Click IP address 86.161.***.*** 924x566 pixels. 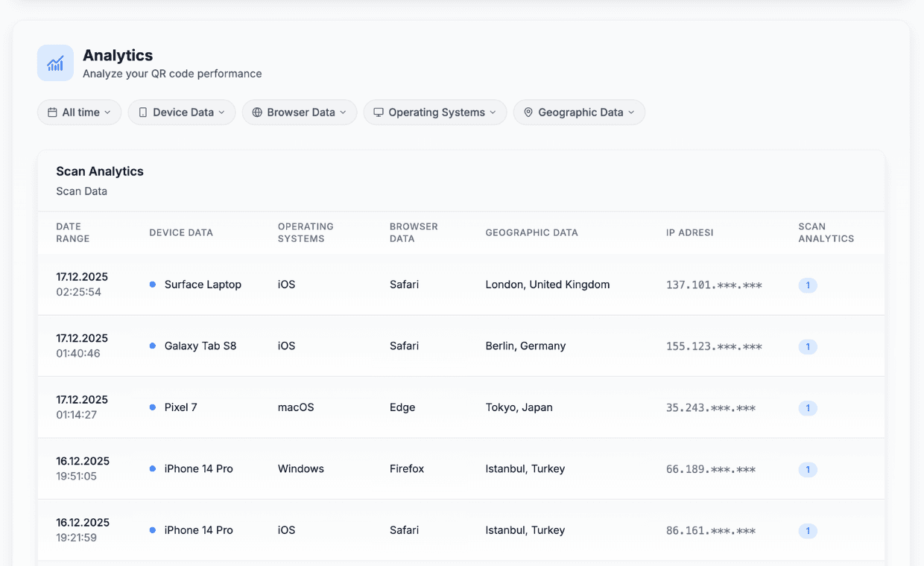click(711, 531)
